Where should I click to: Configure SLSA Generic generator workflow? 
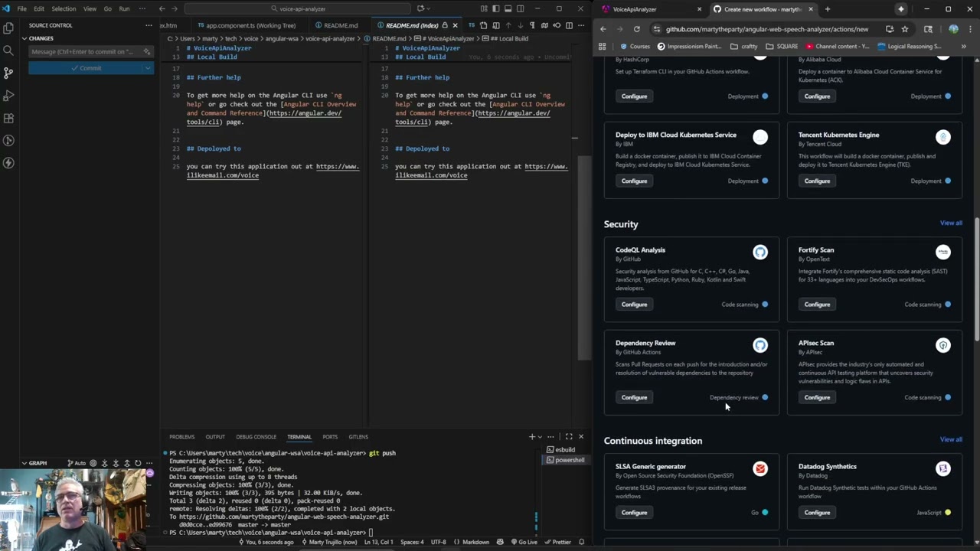click(634, 513)
